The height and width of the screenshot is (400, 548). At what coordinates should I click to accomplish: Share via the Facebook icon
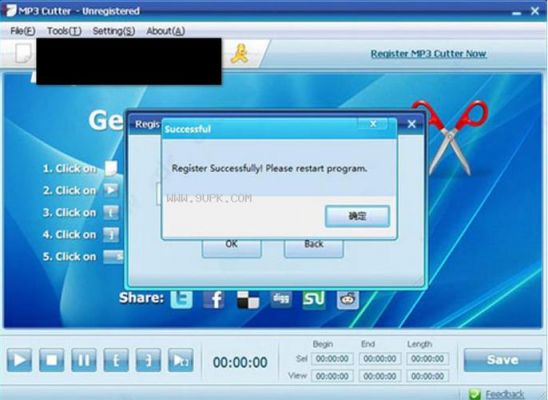[x=214, y=300]
